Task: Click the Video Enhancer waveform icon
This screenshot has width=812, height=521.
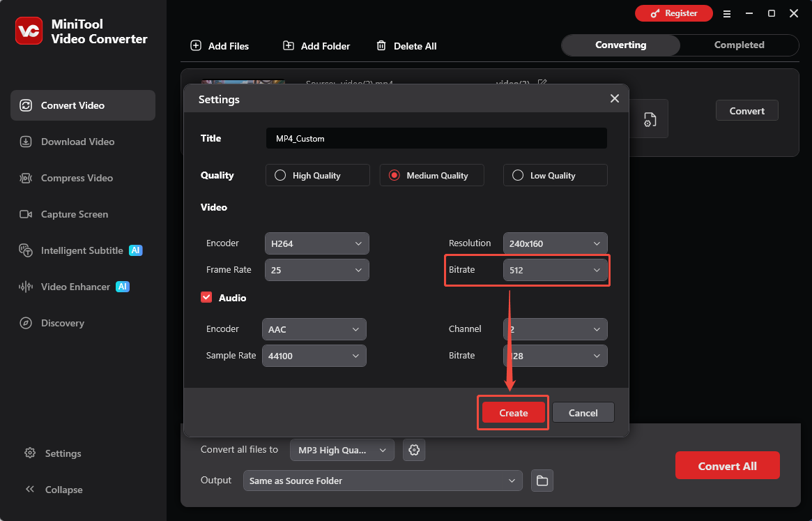Action: 26,287
